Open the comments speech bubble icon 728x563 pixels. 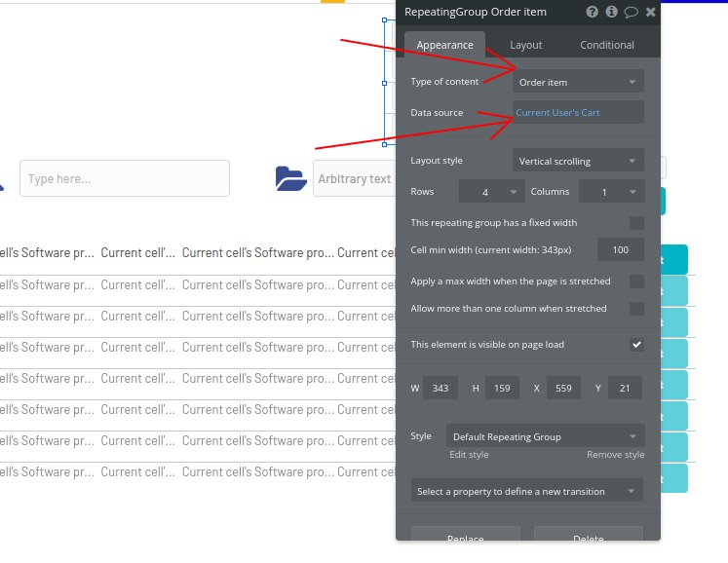pos(631,12)
